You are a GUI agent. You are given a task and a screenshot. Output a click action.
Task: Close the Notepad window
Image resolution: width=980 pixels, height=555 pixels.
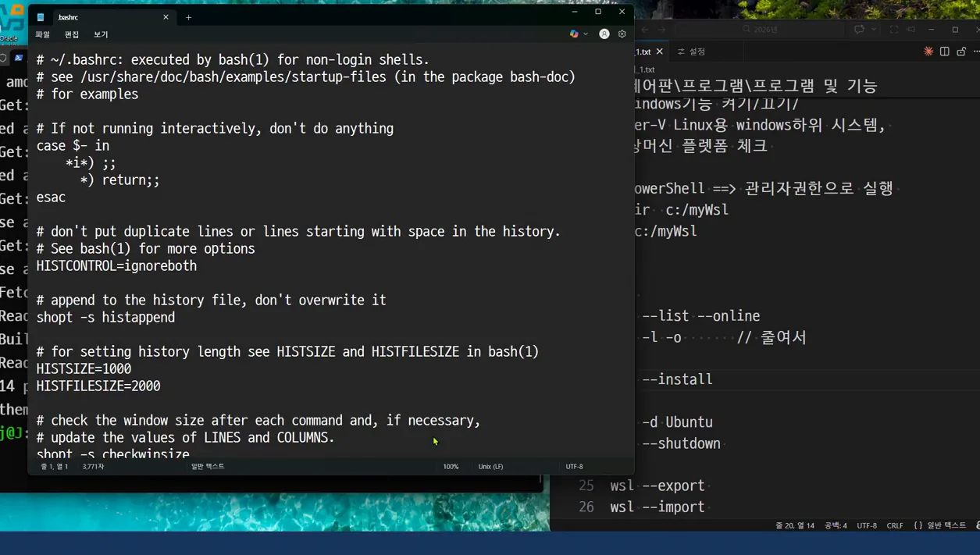click(x=622, y=12)
